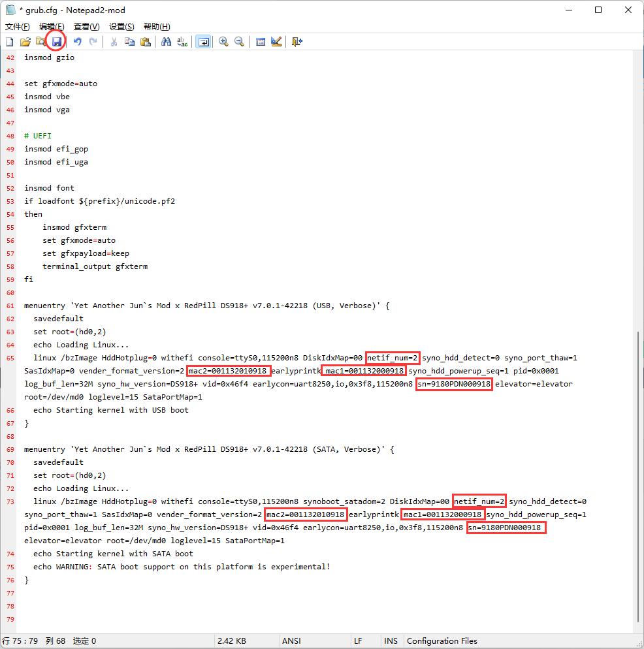Screen dimensions: 644x649
Task: Open the syntax scheme selection icon
Action: (x=261, y=42)
